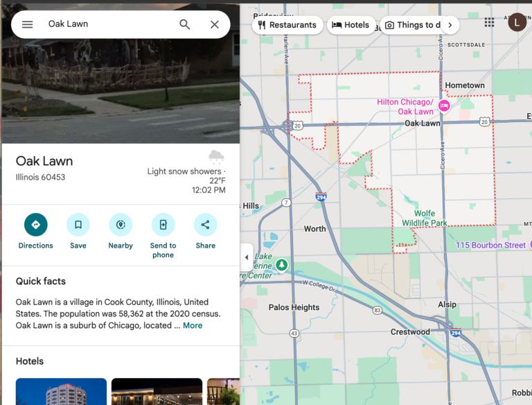Share the Oak Lawn location
This screenshot has height=405, width=532.
(205, 225)
